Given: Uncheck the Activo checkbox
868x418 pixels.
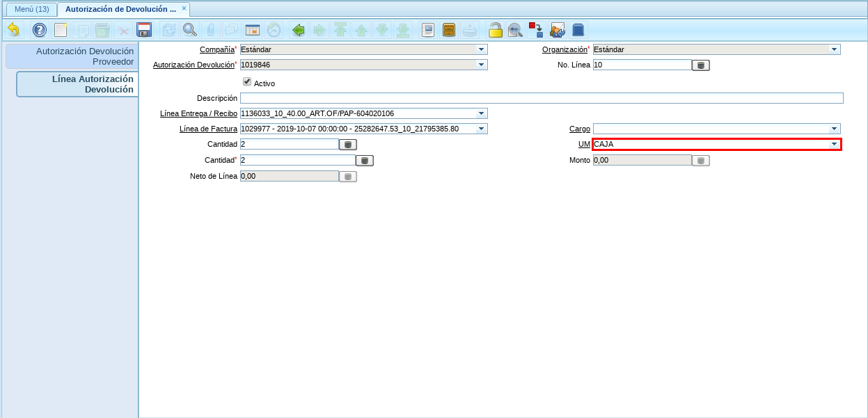Looking at the screenshot, I should [246, 81].
